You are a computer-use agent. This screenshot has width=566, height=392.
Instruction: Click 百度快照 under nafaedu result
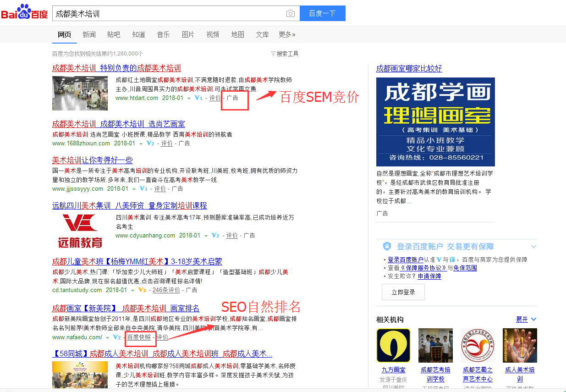pos(139,337)
